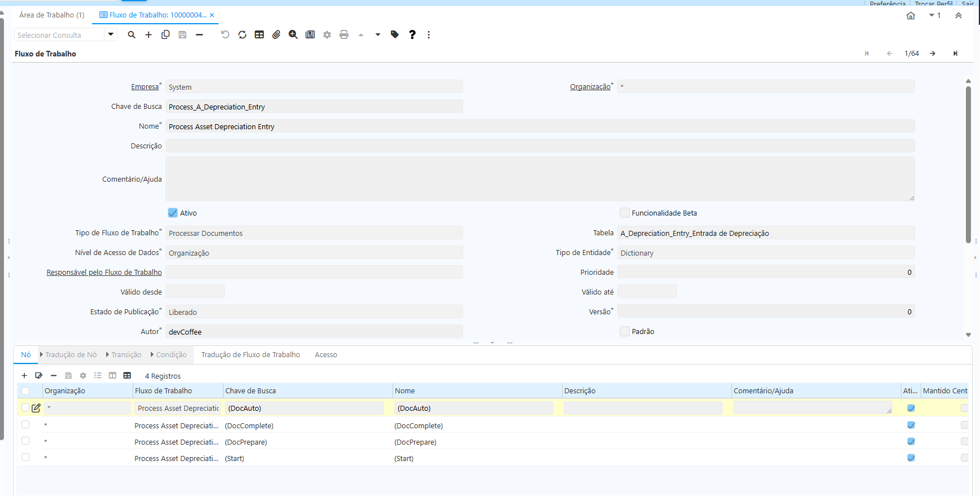Click the Refresh icon in toolbar
Screen dimensions: 980x496
click(242, 35)
